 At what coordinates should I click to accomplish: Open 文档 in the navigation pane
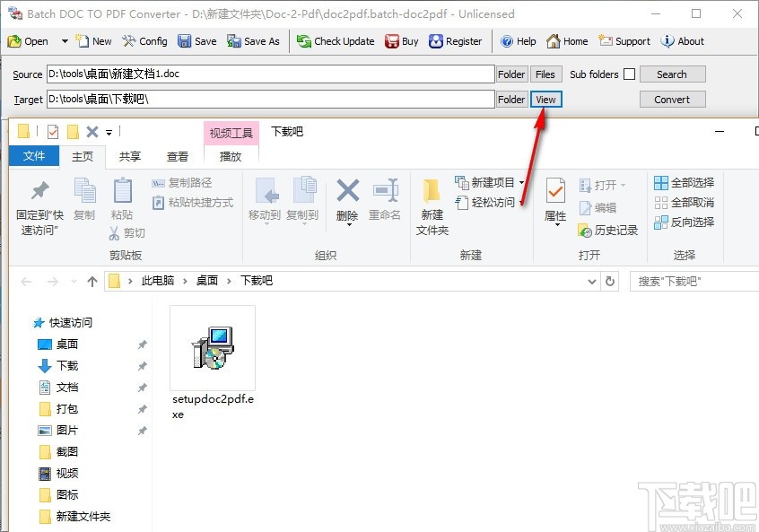pyautogui.click(x=58, y=388)
